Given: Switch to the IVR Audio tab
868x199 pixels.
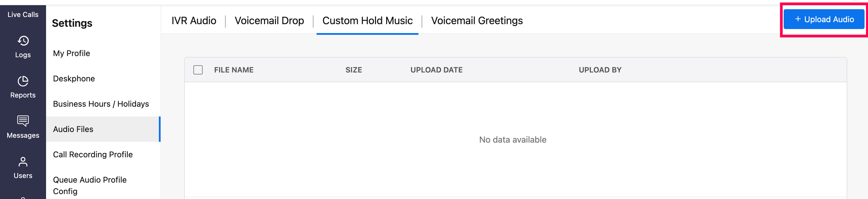Looking at the screenshot, I should pyautogui.click(x=194, y=20).
